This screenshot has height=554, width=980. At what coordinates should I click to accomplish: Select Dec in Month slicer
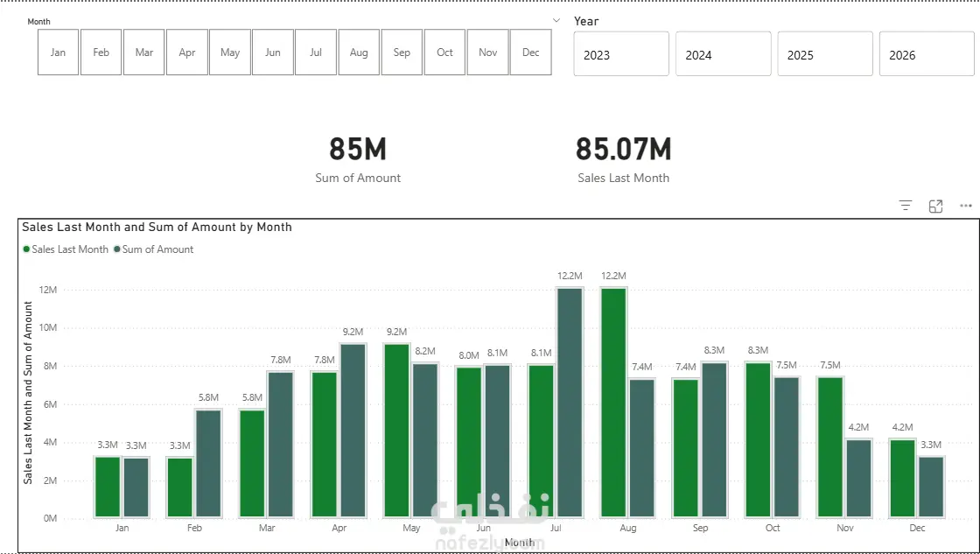coord(530,53)
